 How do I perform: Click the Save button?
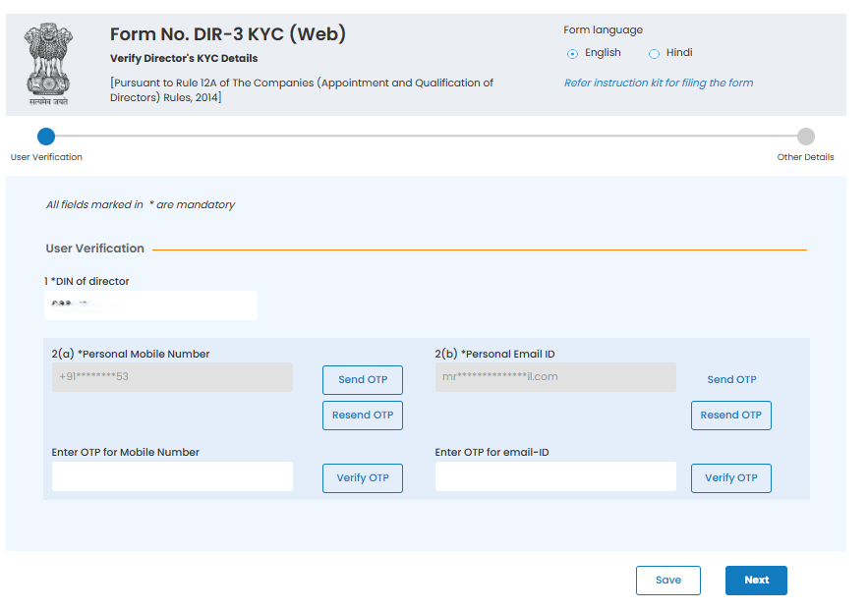coord(668,581)
